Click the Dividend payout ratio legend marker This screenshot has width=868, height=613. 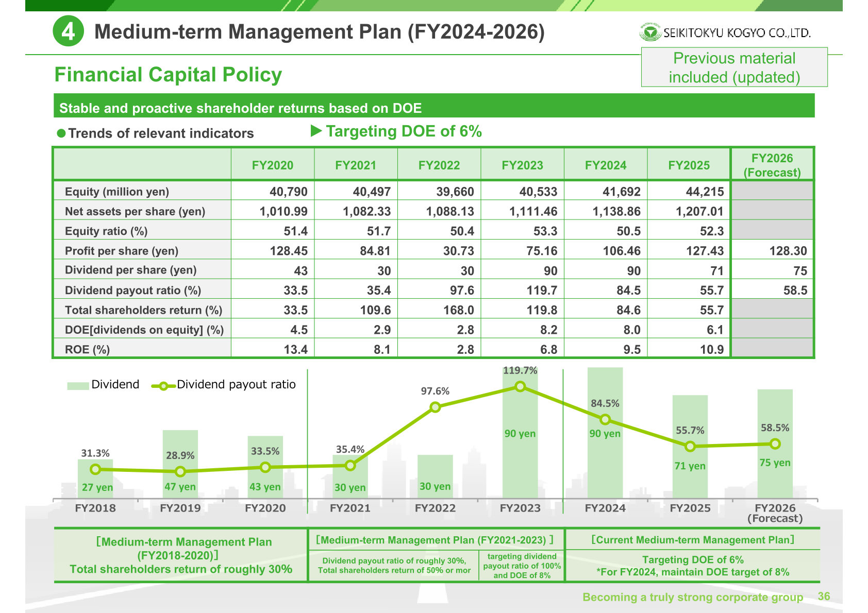tap(163, 385)
